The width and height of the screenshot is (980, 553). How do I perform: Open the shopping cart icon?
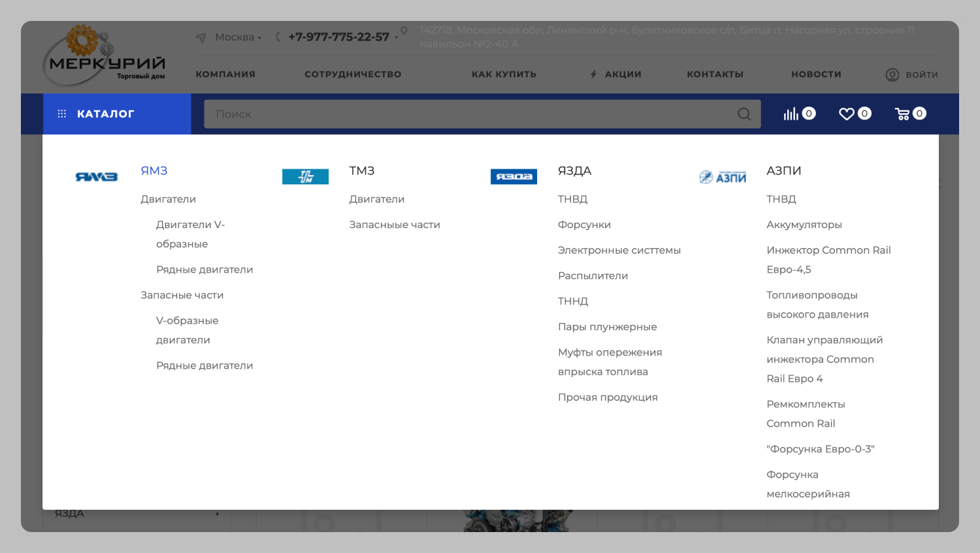click(902, 114)
